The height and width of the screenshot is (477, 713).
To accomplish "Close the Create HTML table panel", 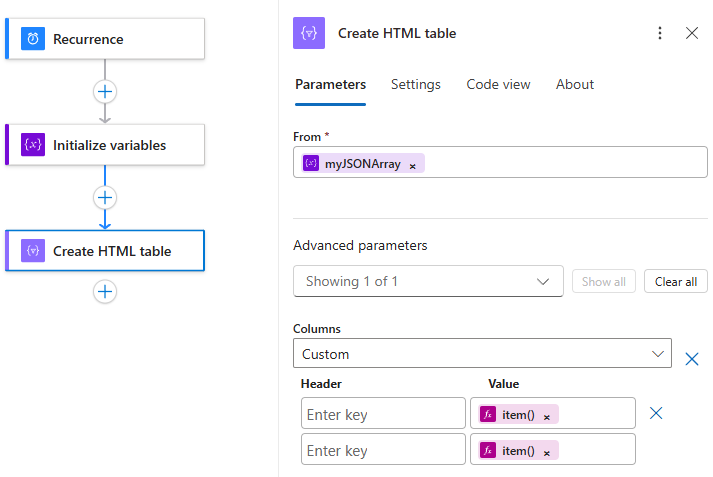I will 692,33.
